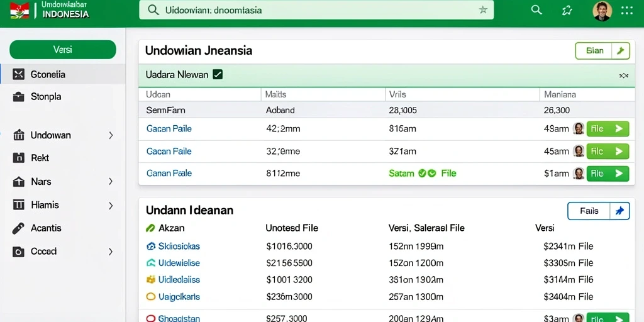Expand the Hlamis sidebar chevron

(111, 206)
